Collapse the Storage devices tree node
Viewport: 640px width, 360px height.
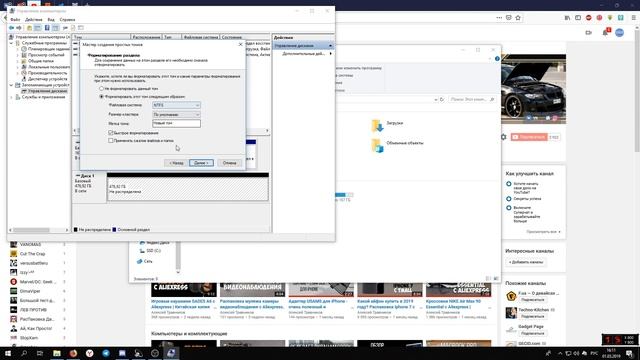[11, 85]
